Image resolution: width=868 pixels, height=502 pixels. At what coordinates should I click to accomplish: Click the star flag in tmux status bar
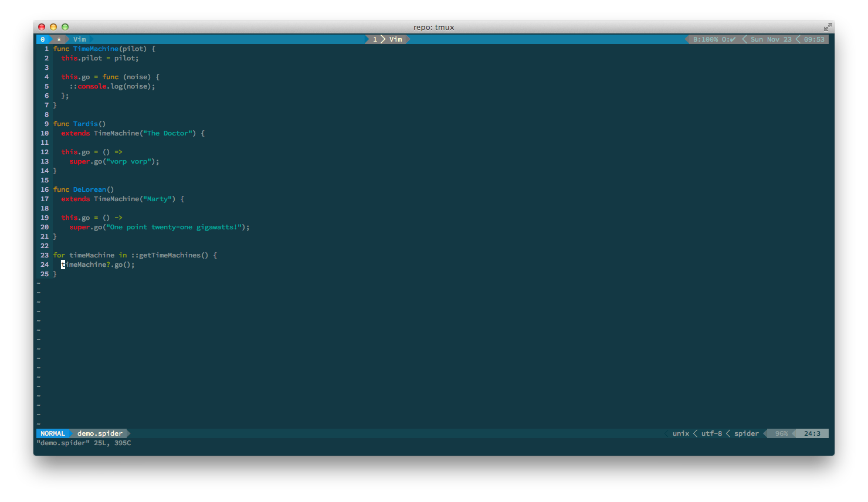(59, 39)
